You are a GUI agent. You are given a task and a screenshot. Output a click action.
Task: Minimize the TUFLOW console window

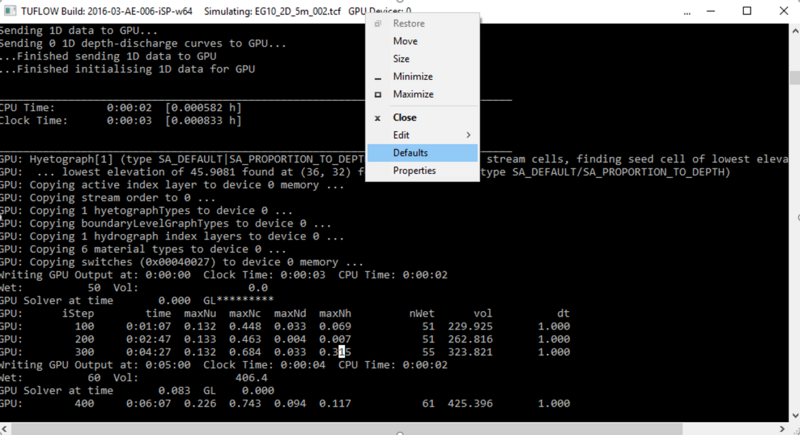711,11
